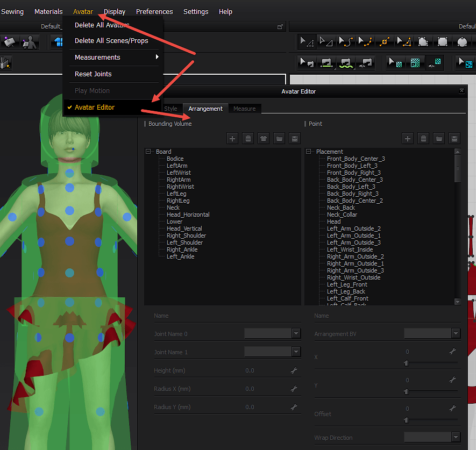
Task: Click the T-shirt icon under Bounding Volume
Action: (x=264, y=139)
